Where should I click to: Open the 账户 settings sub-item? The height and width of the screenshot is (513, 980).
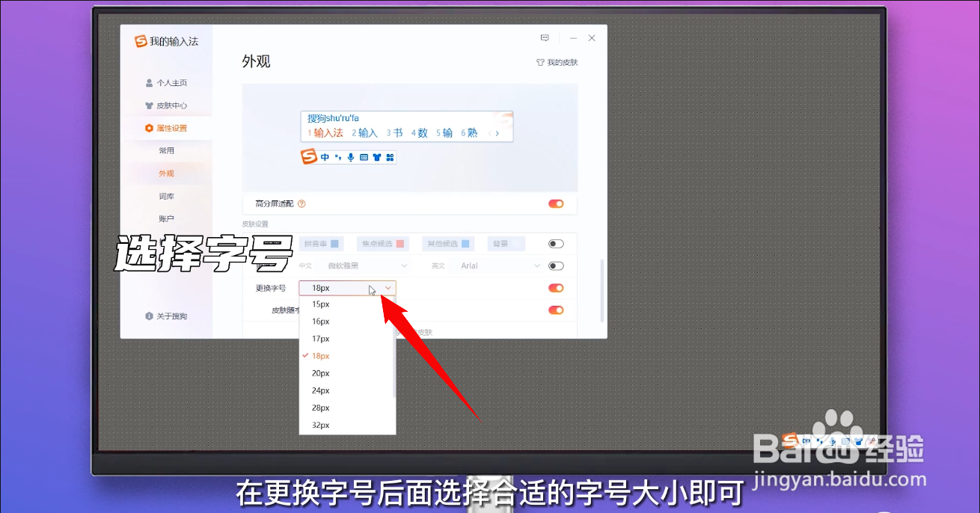tap(166, 218)
